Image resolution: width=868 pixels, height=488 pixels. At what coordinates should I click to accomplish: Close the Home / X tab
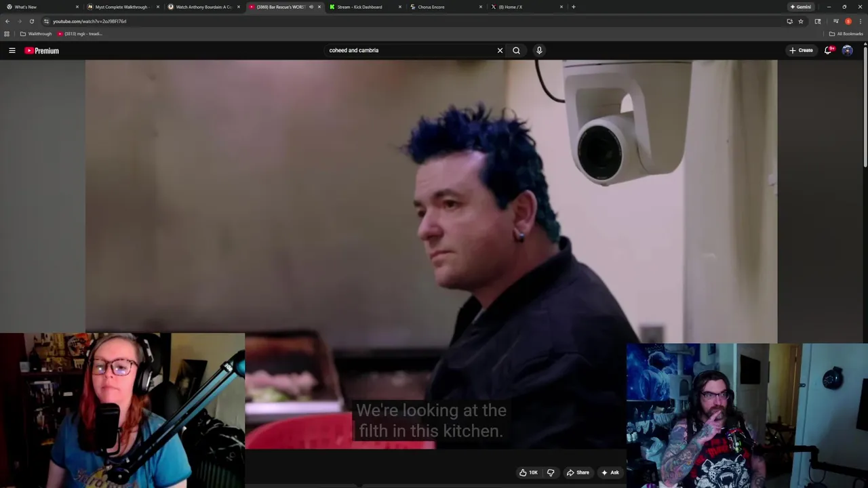click(x=561, y=7)
